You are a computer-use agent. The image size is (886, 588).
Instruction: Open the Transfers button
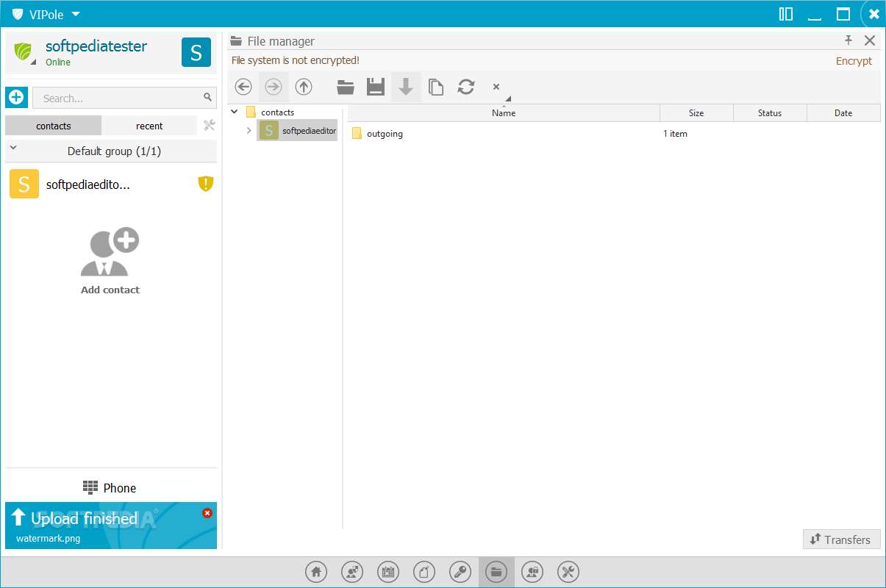[x=841, y=539]
